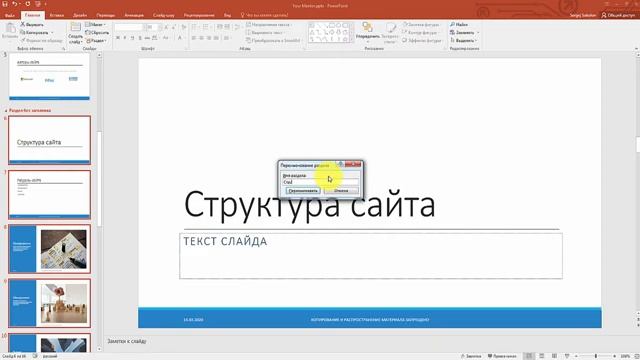Open the Вставка ribbon tab
Viewport: 640px width, 360px height.
[x=57, y=15]
